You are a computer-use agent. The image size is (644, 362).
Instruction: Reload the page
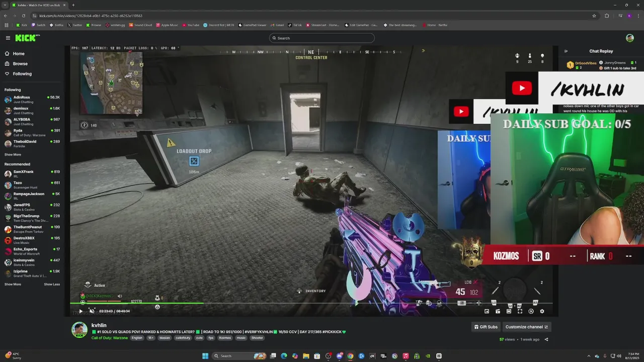(x=24, y=16)
